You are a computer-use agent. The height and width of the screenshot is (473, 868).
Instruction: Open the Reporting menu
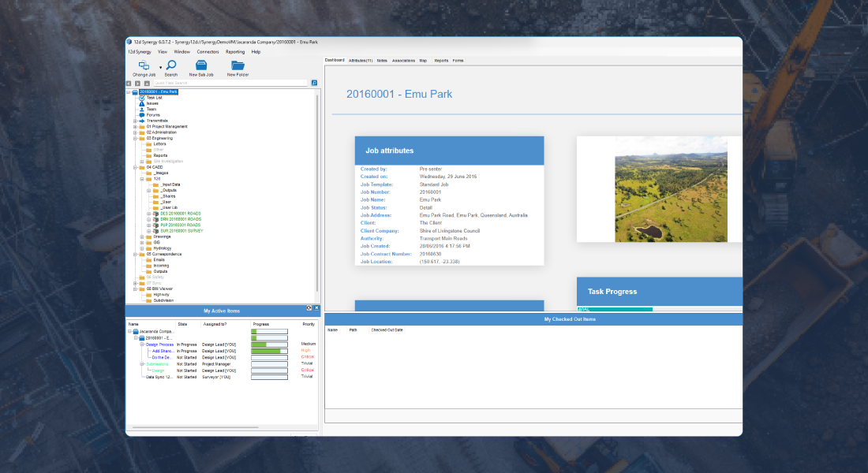click(235, 51)
